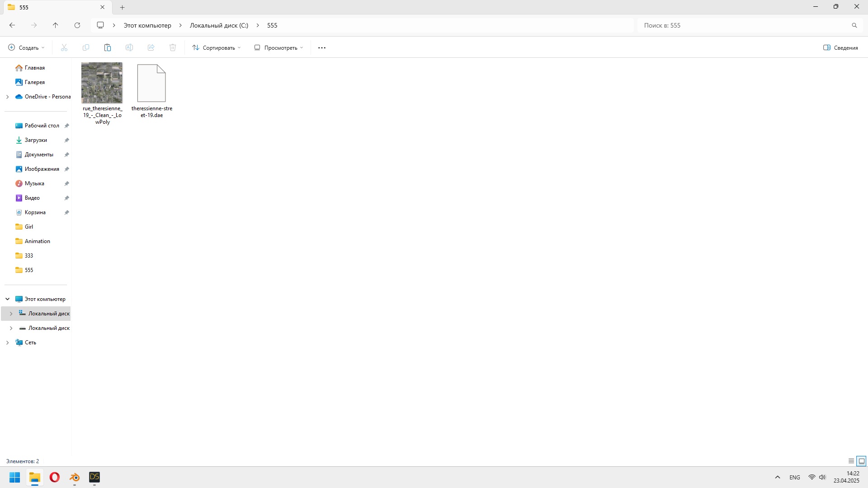
Task: Open the Сортировать dropdown menu
Action: [217, 47]
